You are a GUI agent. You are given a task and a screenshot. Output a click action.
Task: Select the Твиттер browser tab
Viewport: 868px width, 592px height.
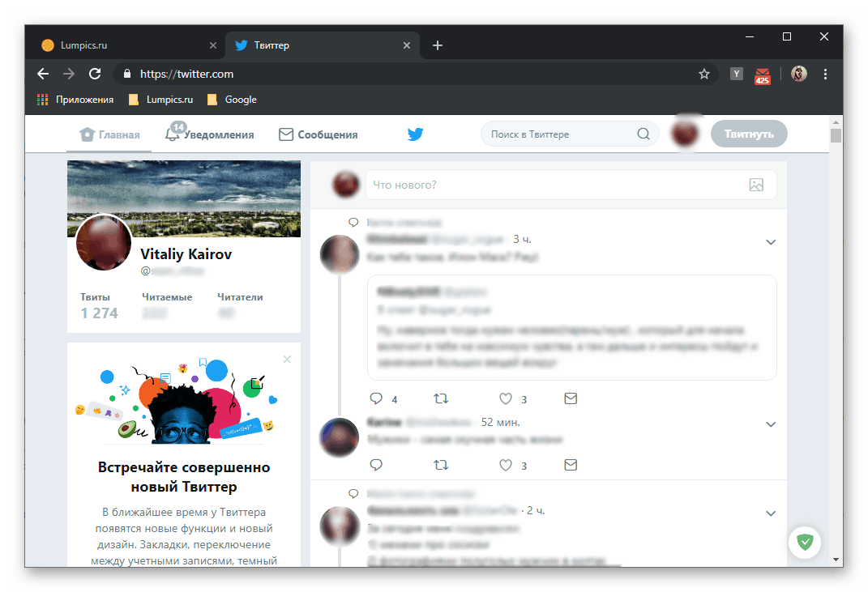coord(323,45)
